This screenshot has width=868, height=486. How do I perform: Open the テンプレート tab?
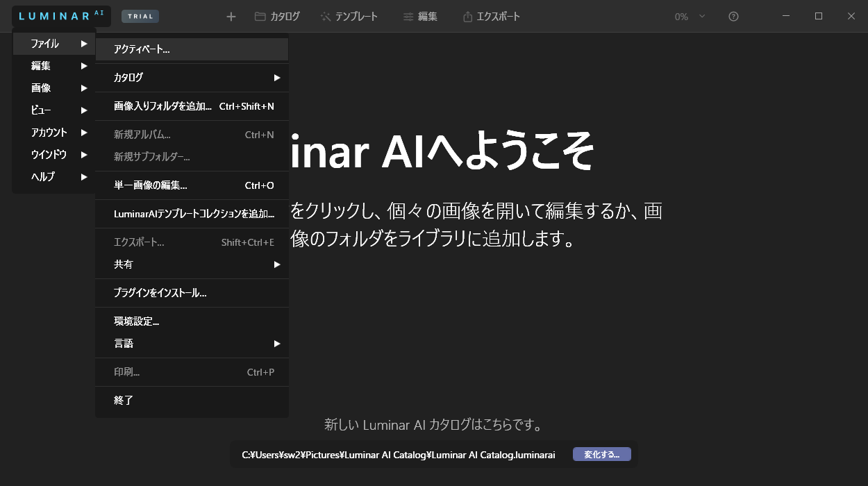click(349, 17)
